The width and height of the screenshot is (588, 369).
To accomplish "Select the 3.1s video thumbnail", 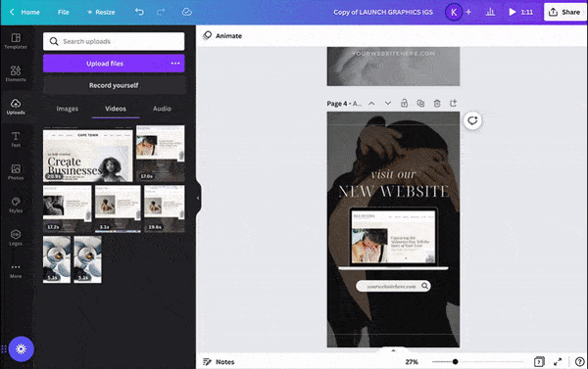I will tap(118, 208).
